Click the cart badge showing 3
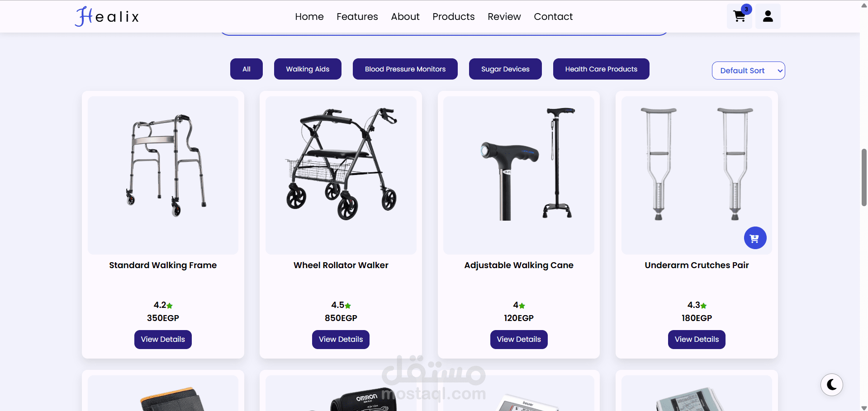This screenshot has width=868, height=411. click(746, 9)
